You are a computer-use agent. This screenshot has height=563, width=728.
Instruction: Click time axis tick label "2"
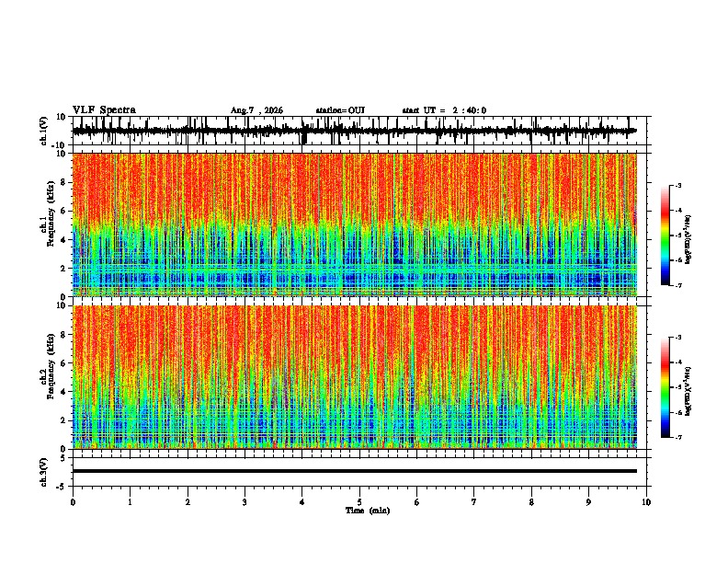(x=188, y=502)
